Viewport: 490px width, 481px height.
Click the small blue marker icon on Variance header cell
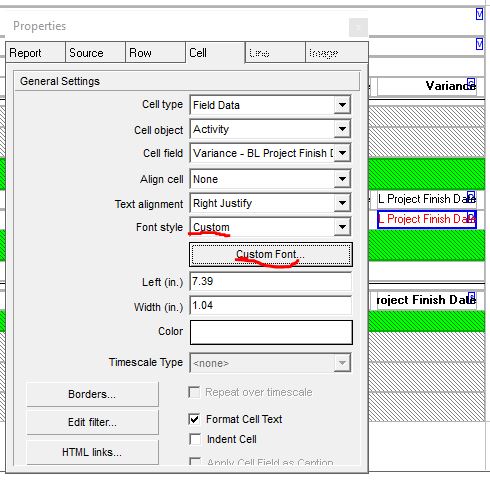[471, 83]
